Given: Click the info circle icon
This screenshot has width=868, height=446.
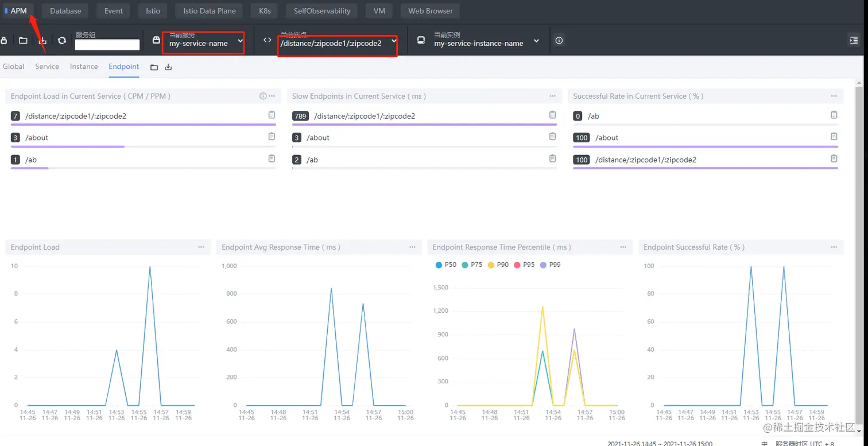Looking at the screenshot, I should (x=559, y=40).
